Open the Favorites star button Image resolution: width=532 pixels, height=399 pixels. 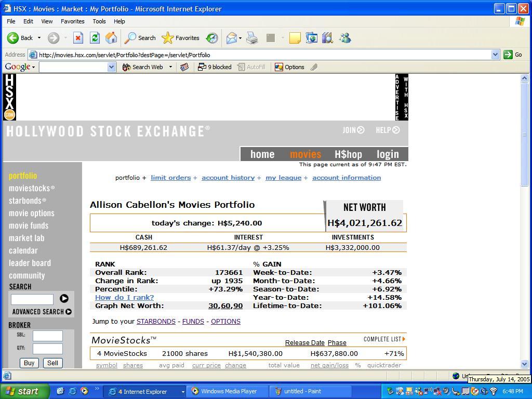click(x=180, y=38)
